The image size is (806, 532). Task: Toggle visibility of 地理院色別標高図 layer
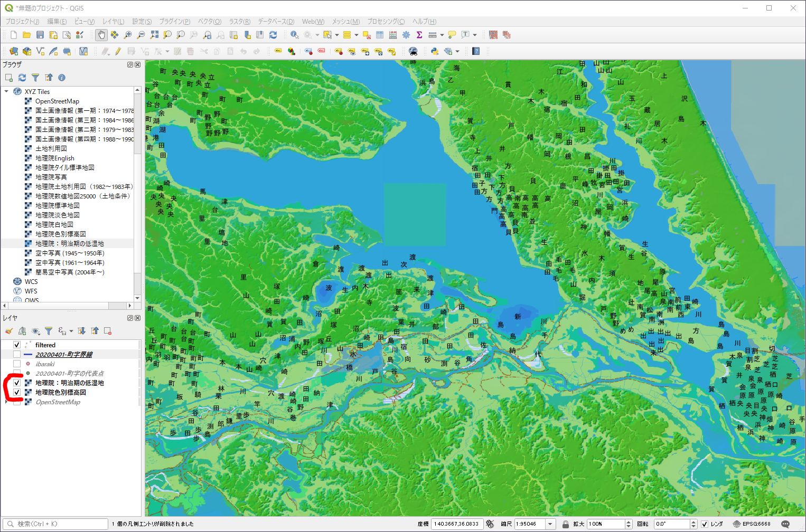tap(17, 392)
